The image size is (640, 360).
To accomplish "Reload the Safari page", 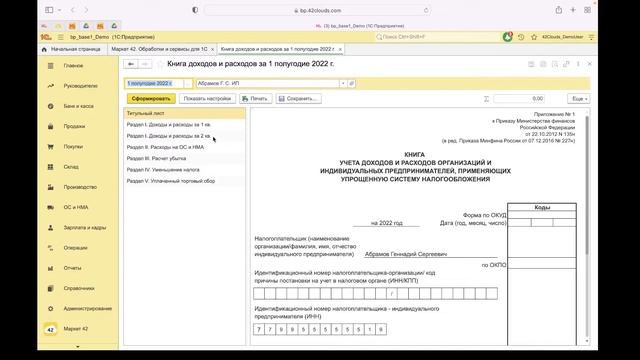I will tap(426, 10).
